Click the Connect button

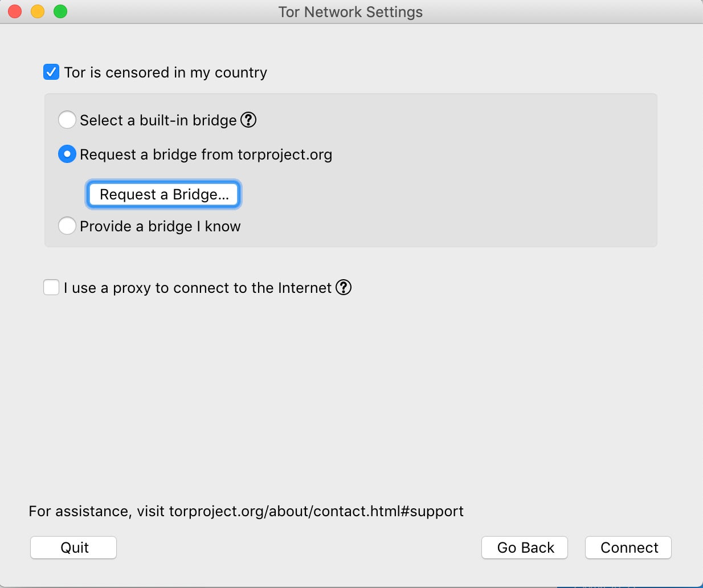click(x=628, y=548)
